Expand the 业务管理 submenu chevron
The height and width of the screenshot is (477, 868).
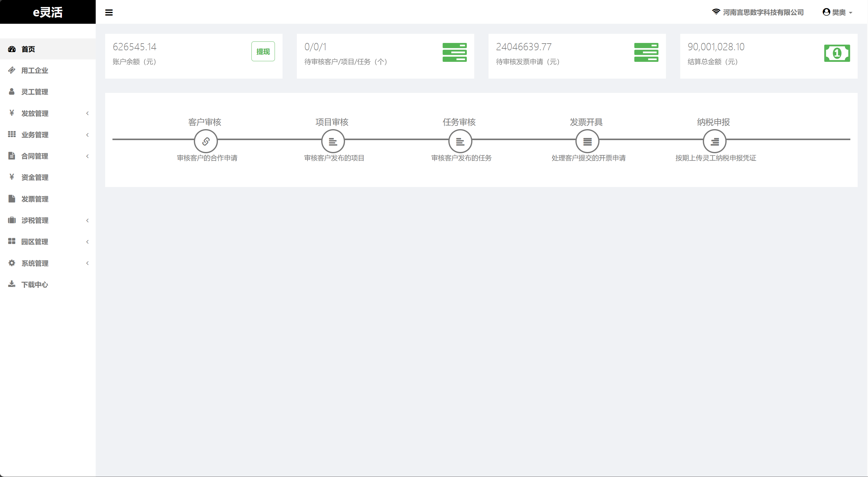point(87,135)
